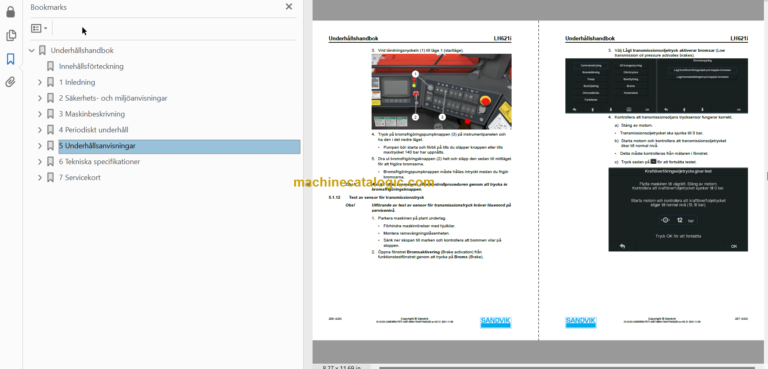The image size is (768, 369).
Task: Click the right page LH621i header text
Action: 739,38
